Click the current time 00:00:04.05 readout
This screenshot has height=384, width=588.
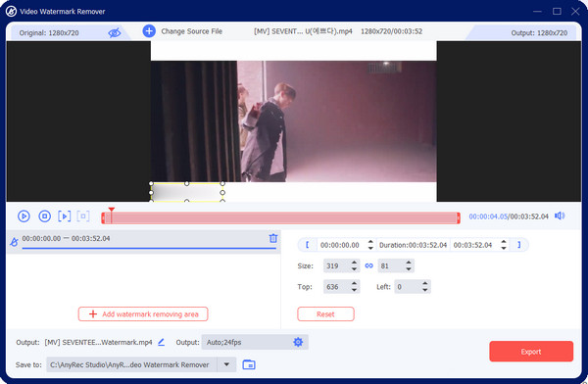[x=488, y=216]
